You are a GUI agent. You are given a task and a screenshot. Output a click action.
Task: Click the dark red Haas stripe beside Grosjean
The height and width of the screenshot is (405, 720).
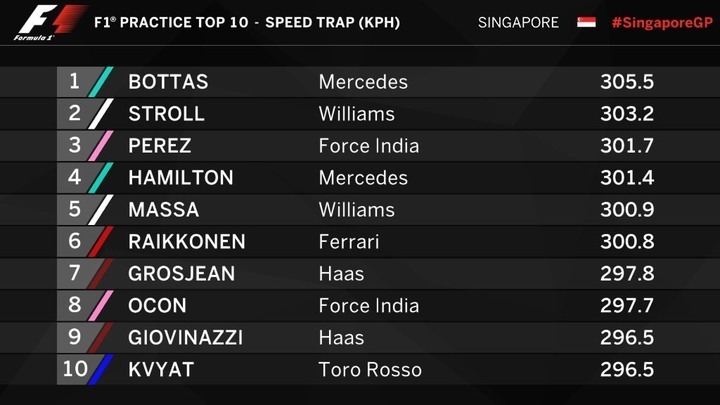coord(101,273)
